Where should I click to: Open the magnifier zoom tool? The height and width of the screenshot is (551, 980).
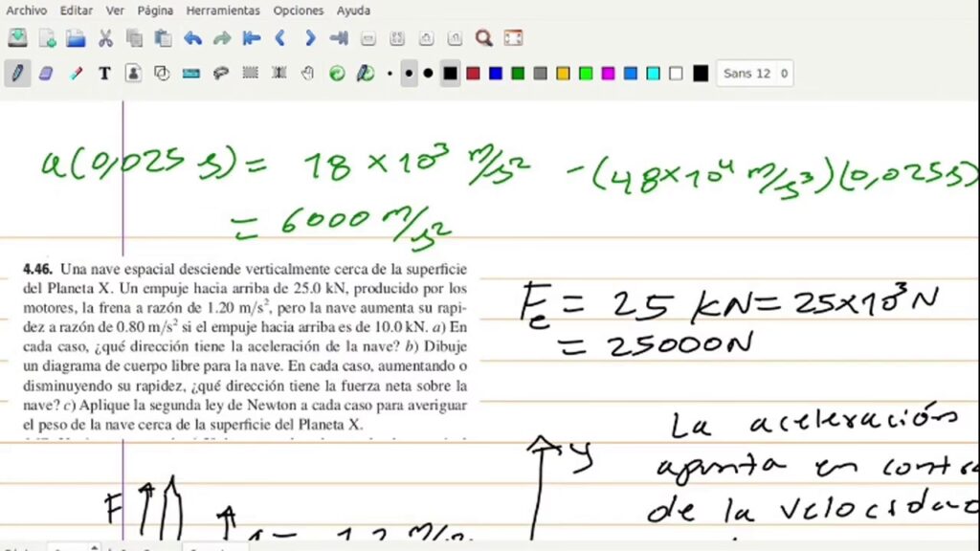[484, 38]
